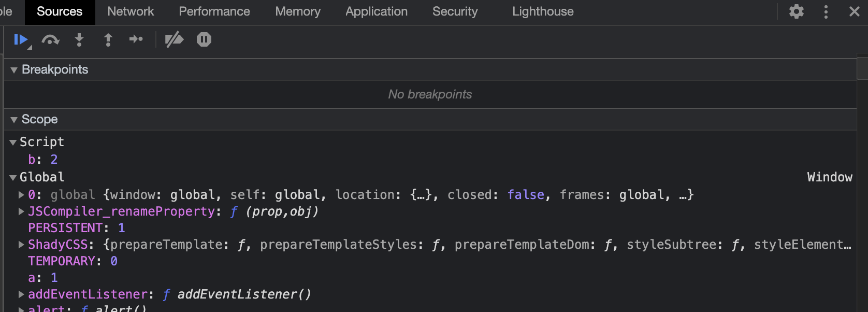
Task: Collapse the Script scope
Action: (x=13, y=142)
